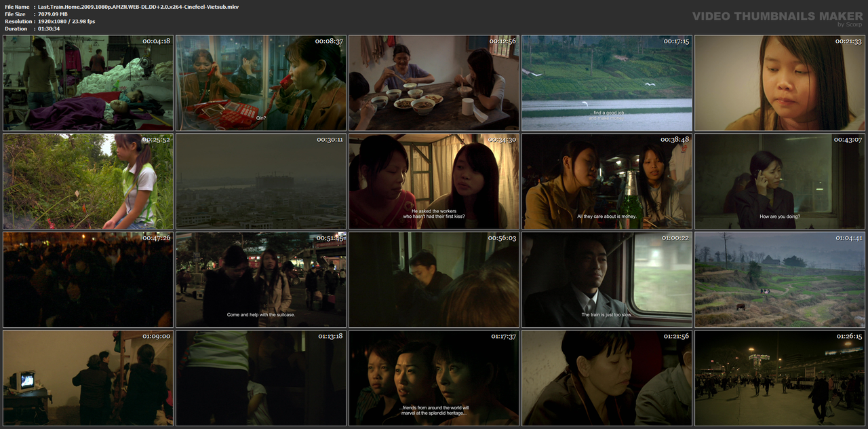
Task: Click the "File Name" label
Action: (17, 7)
